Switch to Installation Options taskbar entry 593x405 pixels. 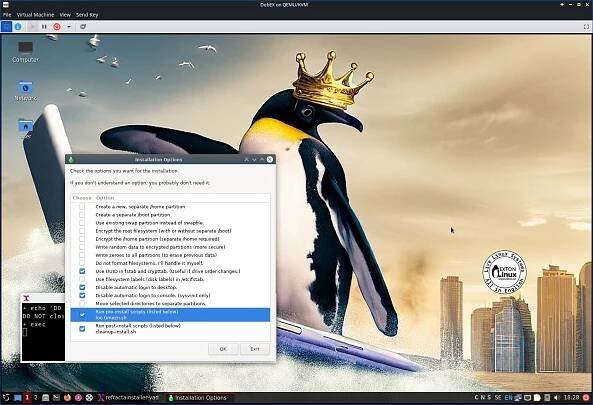198,398
